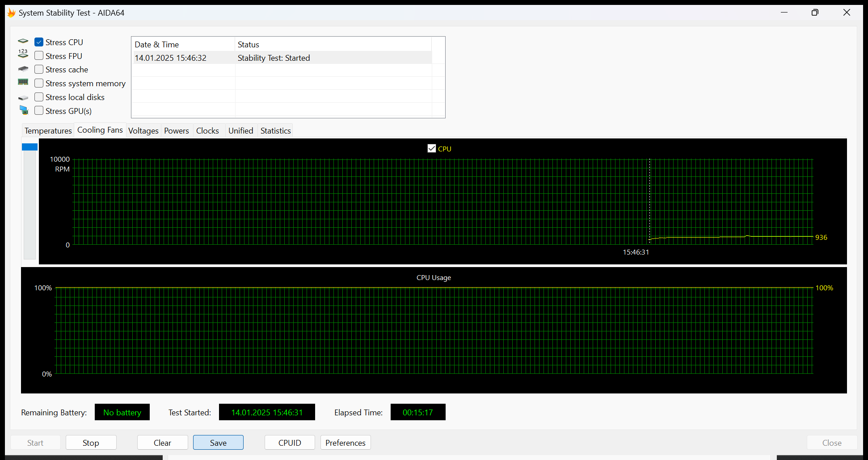
Task: Click the green memory module icon
Action: tap(23, 82)
